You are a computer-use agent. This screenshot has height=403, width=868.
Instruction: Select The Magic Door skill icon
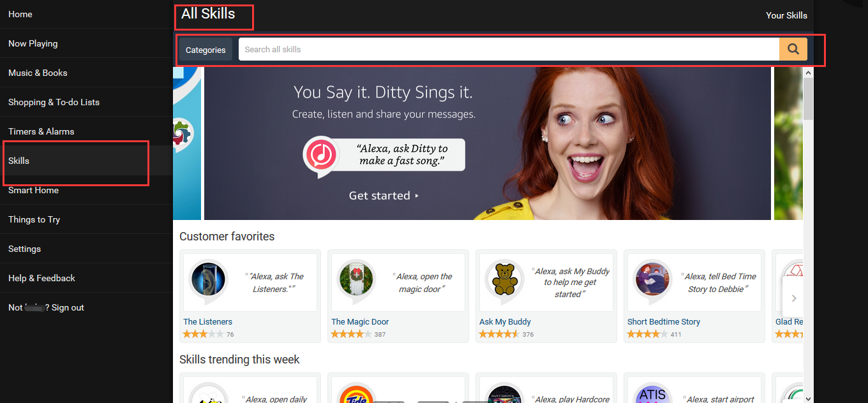click(356, 278)
